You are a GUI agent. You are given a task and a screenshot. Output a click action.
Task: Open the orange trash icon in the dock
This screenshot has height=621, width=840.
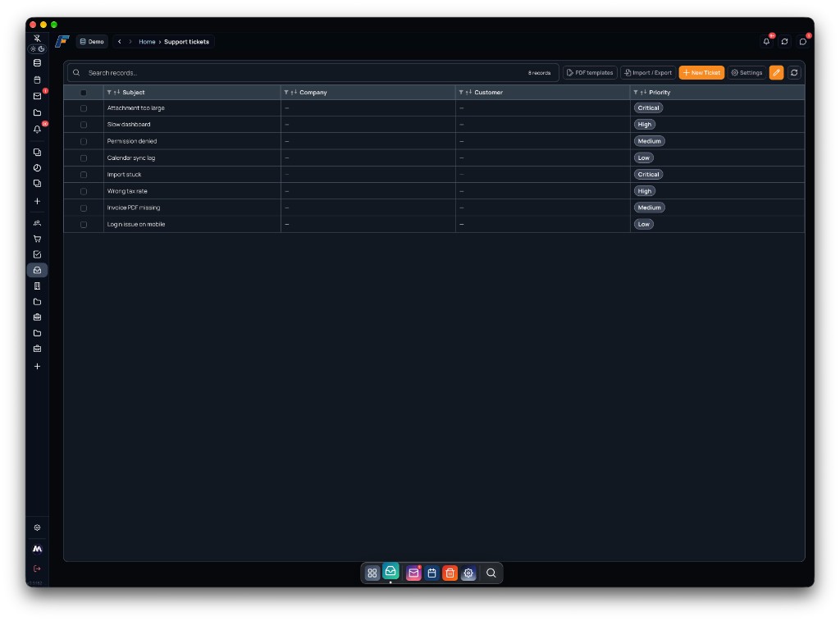[450, 573]
